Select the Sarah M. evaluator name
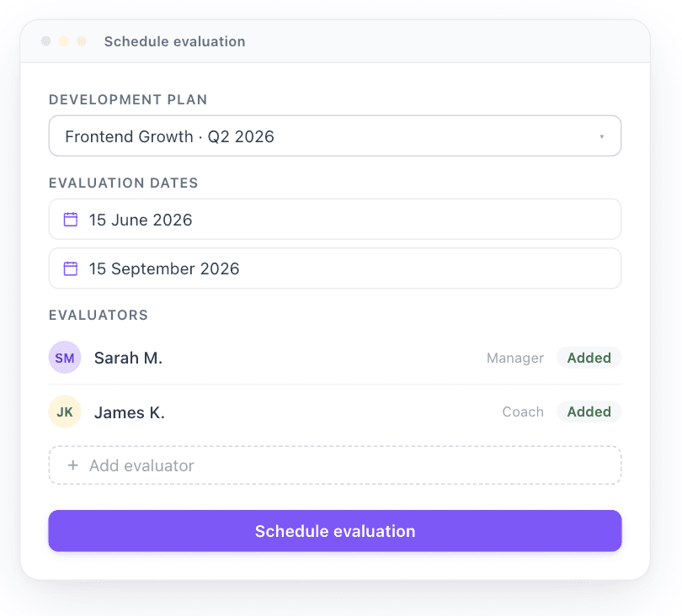682x616 pixels. pos(128,358)
